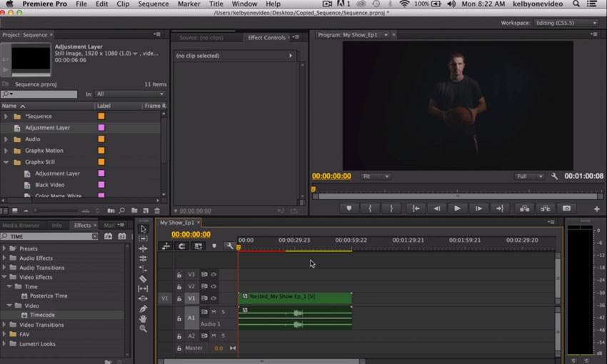Screen dimensions: 607x364
Task: Click Mark In button
Action: point(370,208)
